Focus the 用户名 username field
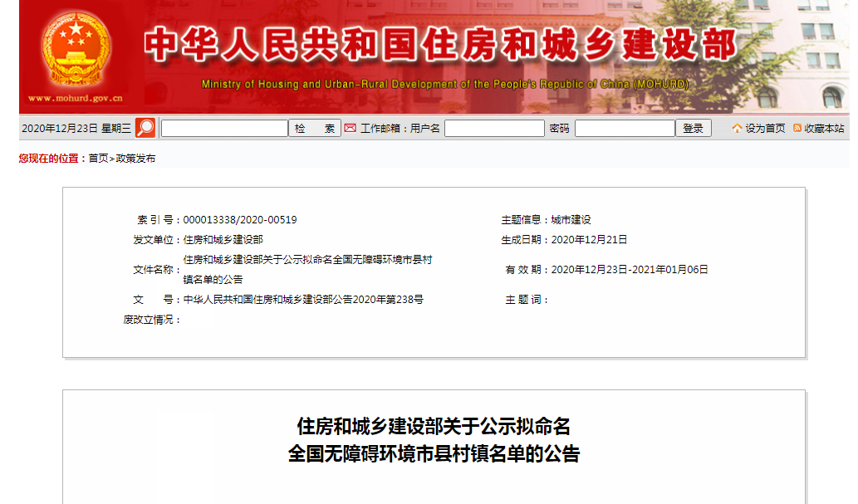 pos(495,128)
